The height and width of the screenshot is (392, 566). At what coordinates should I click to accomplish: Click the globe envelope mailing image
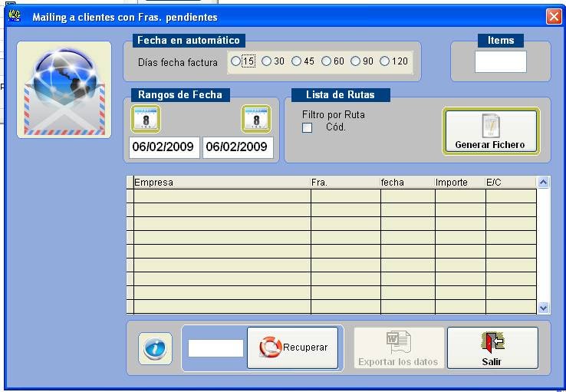coord(64,90)
